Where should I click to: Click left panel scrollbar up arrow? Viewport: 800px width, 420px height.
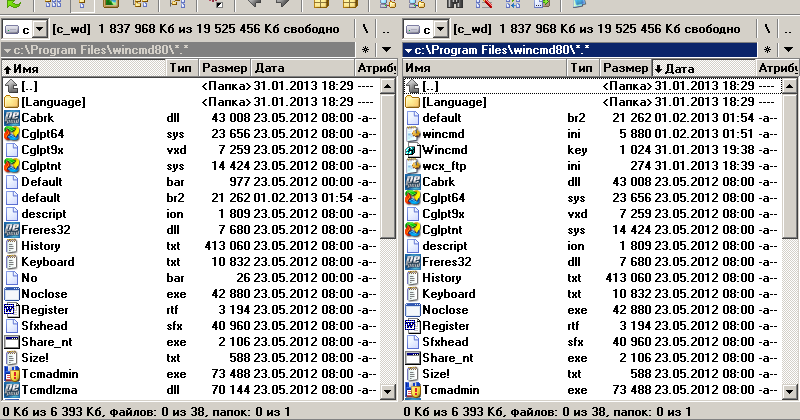(x=388, y=86)
